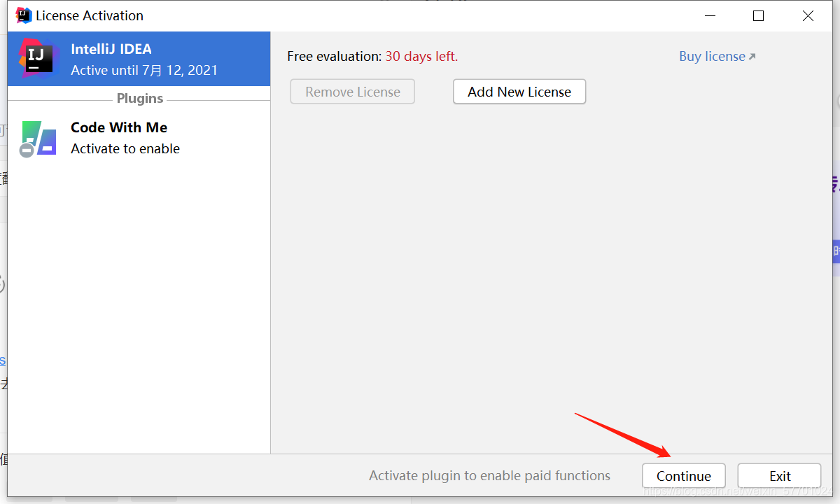Click the 'Plugins' section header
Viewport: 840px width, 504px height.
pos(140,99)
